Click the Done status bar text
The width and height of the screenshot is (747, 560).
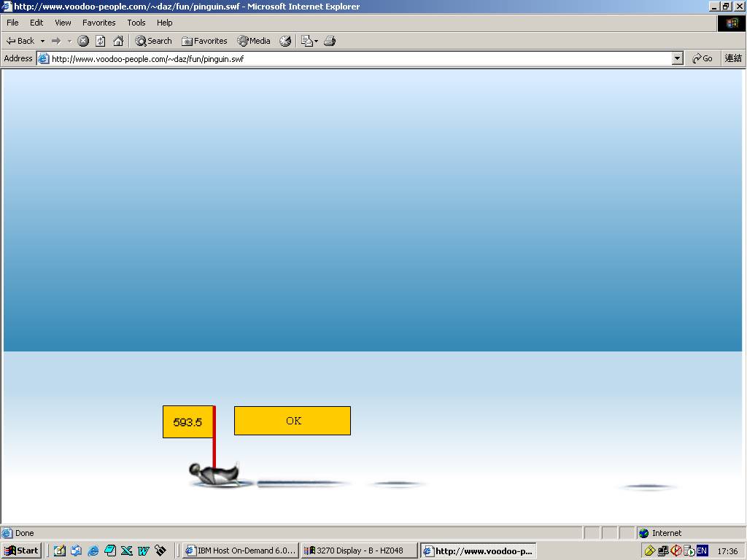[x=24, y=533]
